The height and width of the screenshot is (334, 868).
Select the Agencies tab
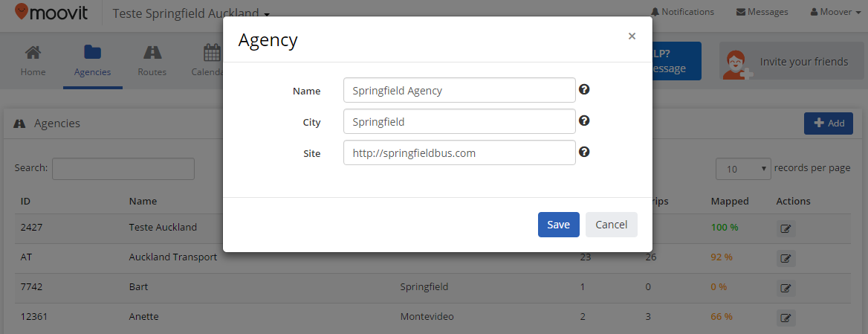point(92,61)
